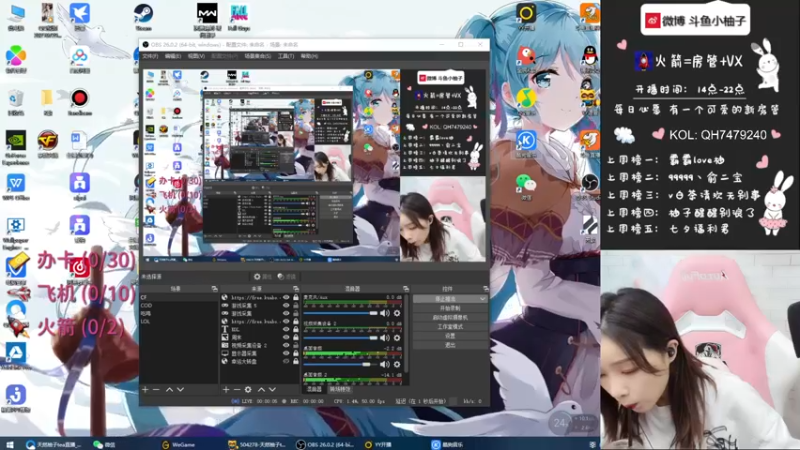Hide the 显示器采集 source
Screen dimensions: 800x450
[x=286, y=353]
